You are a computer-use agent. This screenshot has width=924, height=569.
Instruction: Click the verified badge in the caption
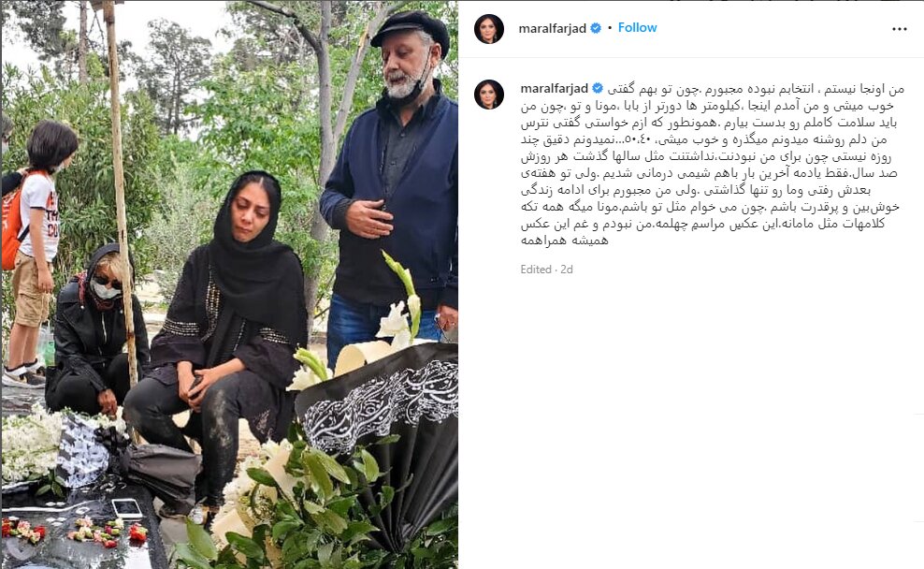(598, 89)
